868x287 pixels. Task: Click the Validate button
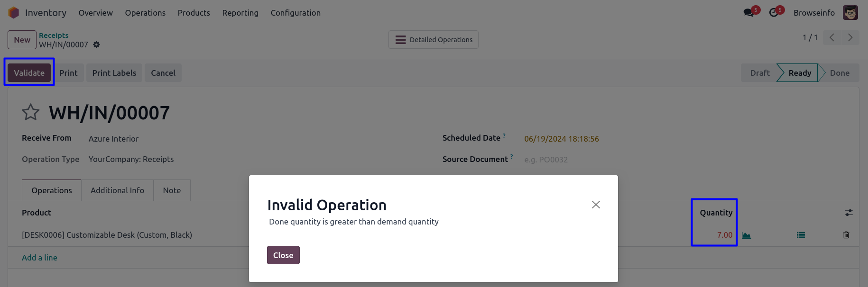click(29, 73)
